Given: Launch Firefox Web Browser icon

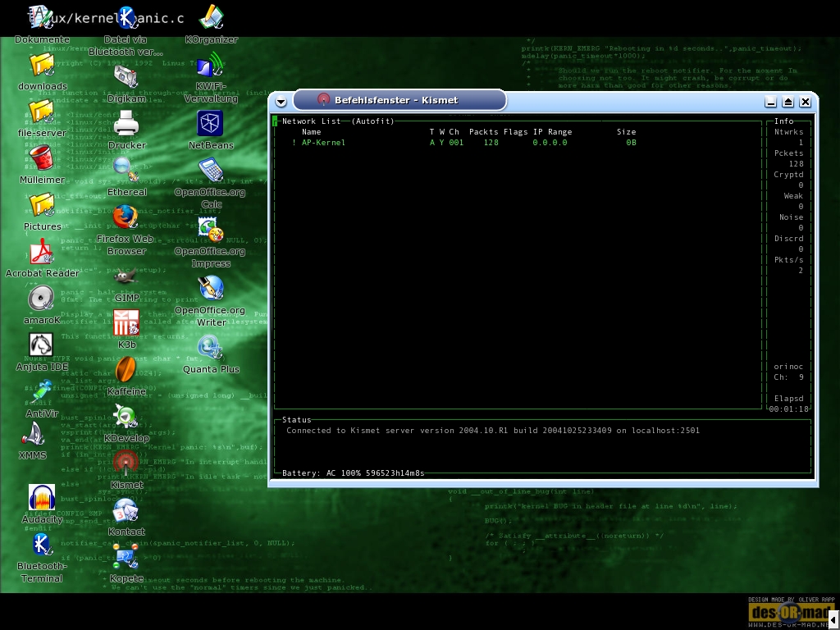Looking at the screenshot, I should coord(126,217).
